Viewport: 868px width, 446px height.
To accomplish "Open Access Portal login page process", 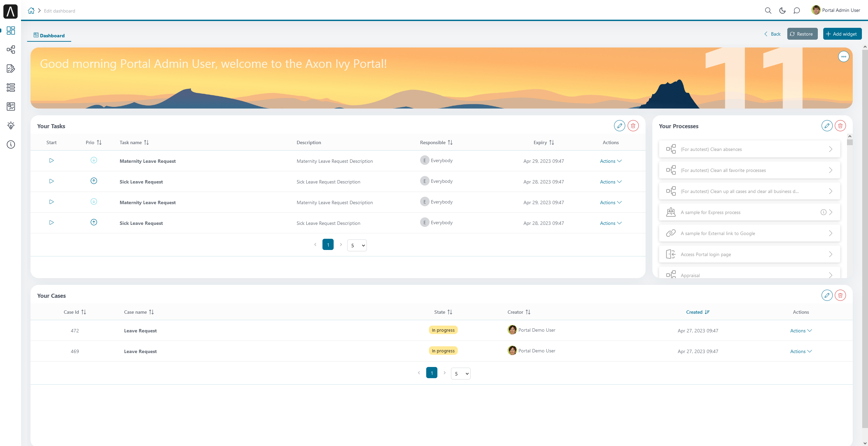I will 749,254.
